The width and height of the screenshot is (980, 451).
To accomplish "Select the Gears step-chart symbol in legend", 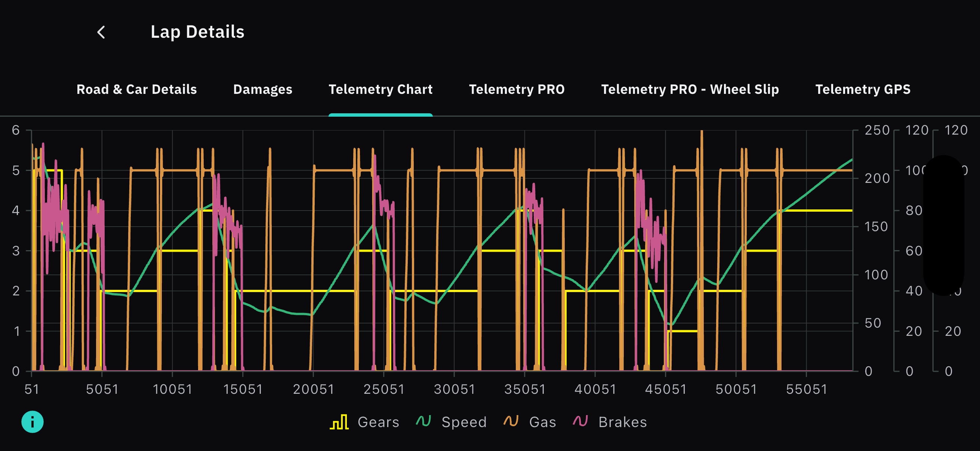I will pyautogui.click(x=340, y=421).
